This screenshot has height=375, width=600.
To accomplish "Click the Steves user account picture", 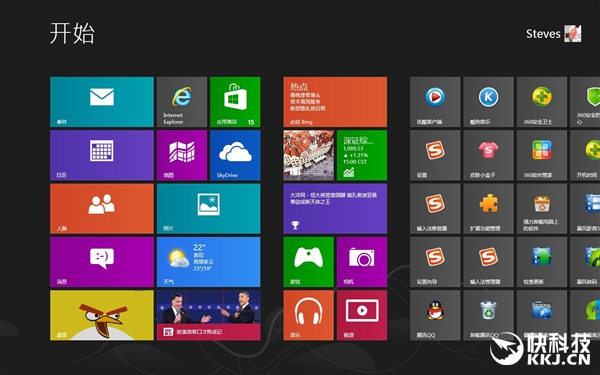I will pyautogui.click(x=572, y=34).
